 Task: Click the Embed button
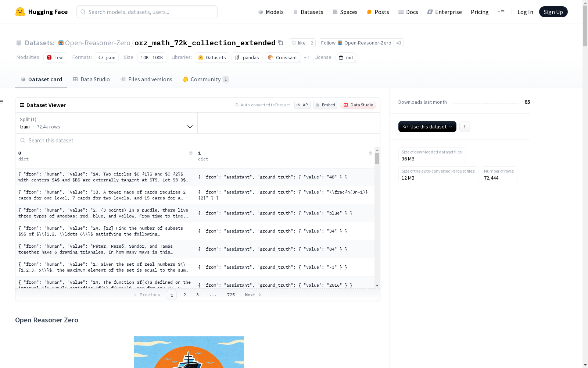[325, 105]
